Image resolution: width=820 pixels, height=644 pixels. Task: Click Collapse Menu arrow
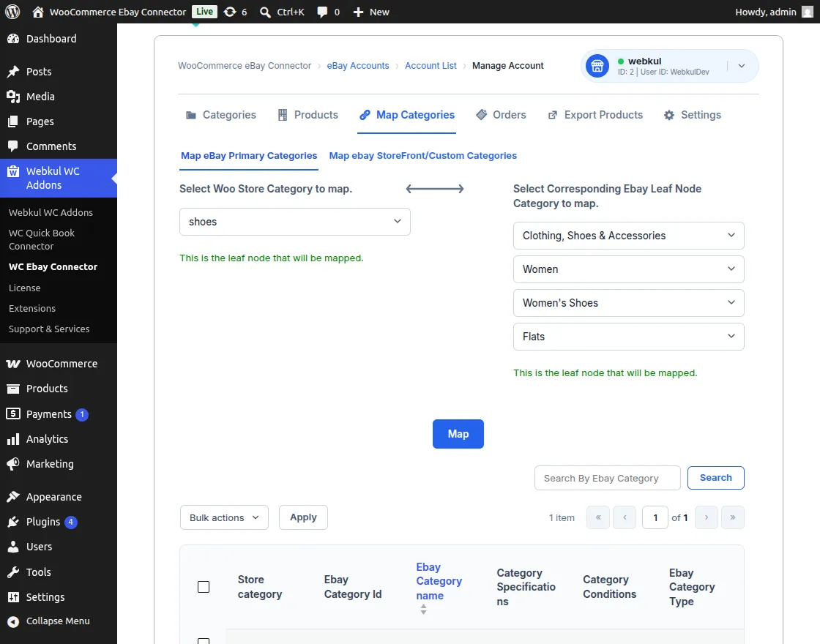(x=13, y=621)
